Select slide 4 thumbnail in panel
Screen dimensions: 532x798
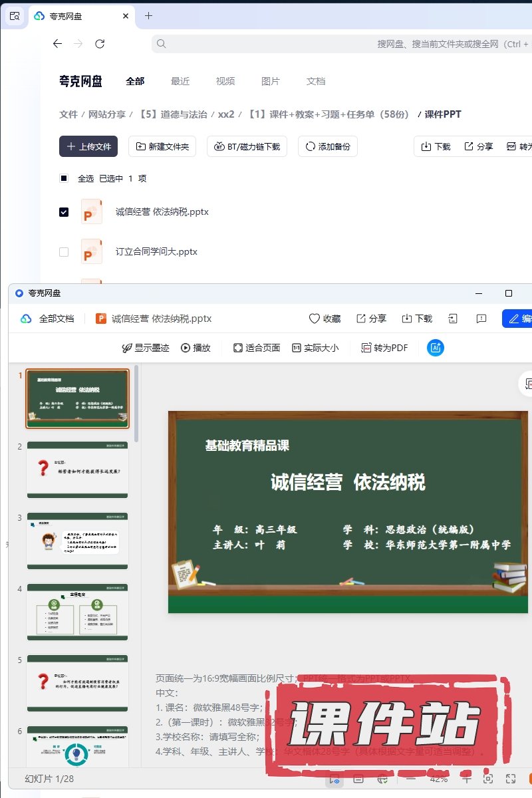coord(77,612)
